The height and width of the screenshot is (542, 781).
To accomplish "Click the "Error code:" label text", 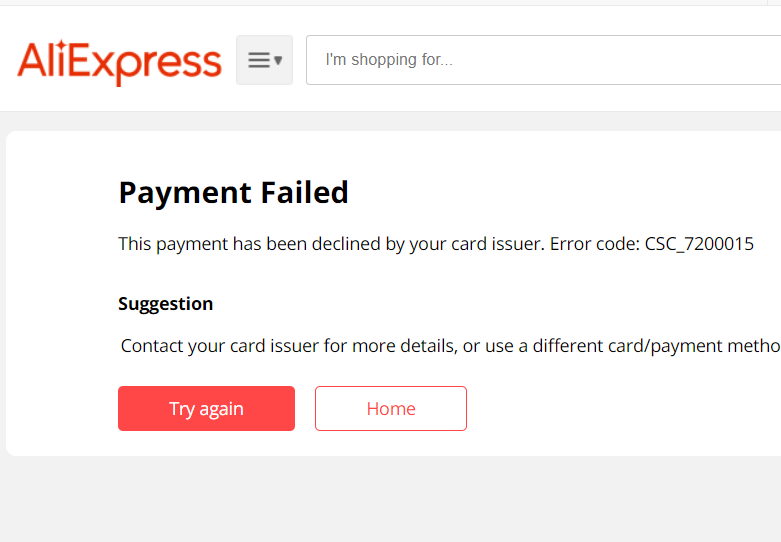I will (595, 244).
